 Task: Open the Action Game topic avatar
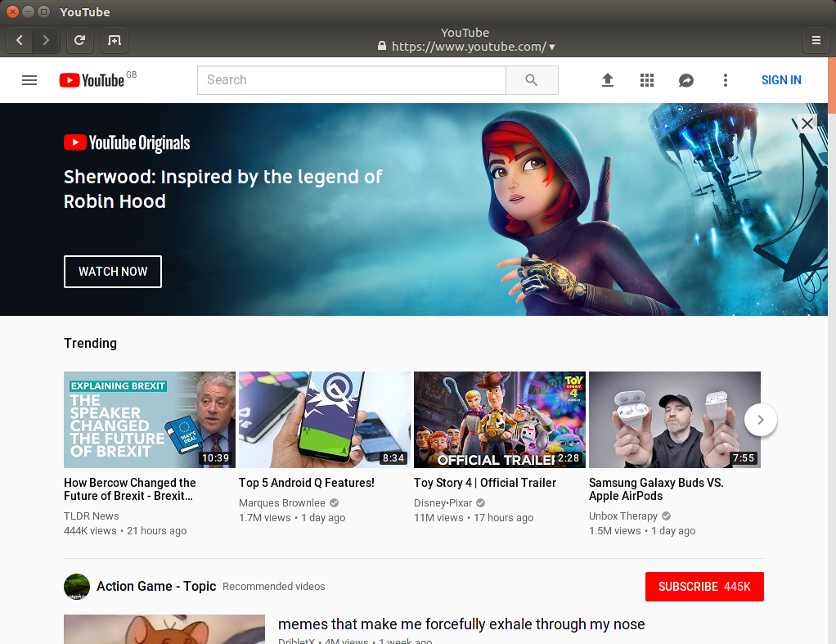tap(77, 587)
